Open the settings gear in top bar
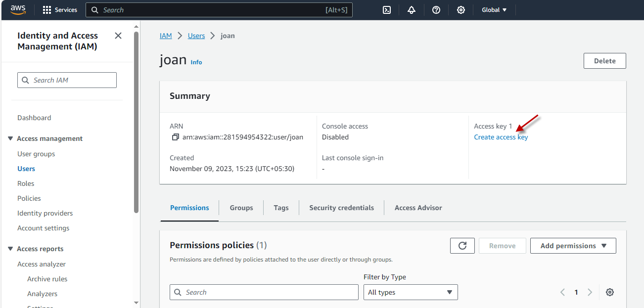 coord(461,10)
